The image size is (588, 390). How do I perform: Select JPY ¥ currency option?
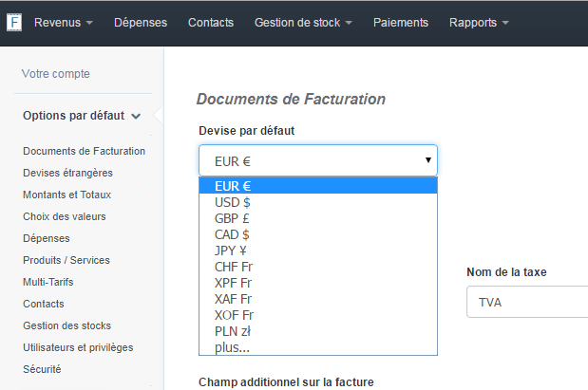tap(318, 251)
